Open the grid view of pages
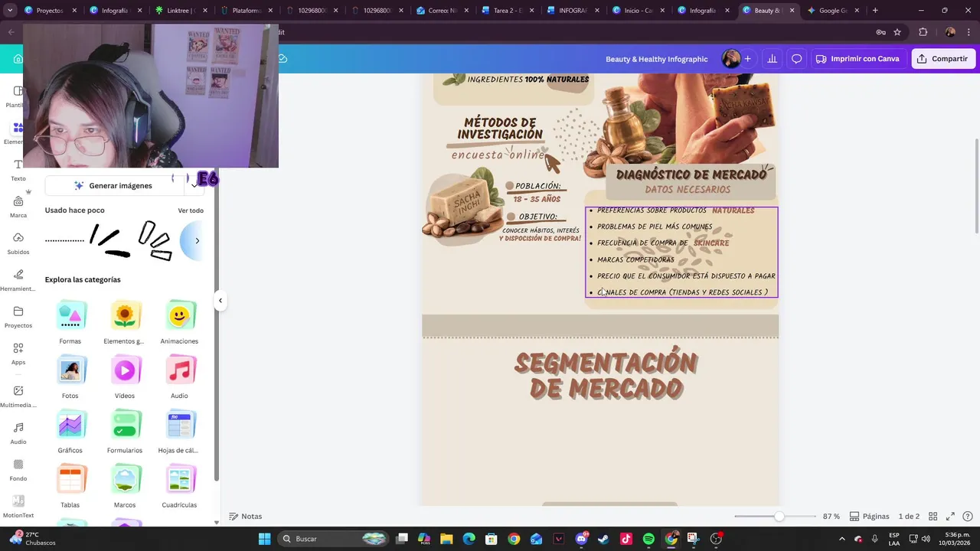This screenshot has height=551, width=980. pyautogui.click(x=933, y=517)
